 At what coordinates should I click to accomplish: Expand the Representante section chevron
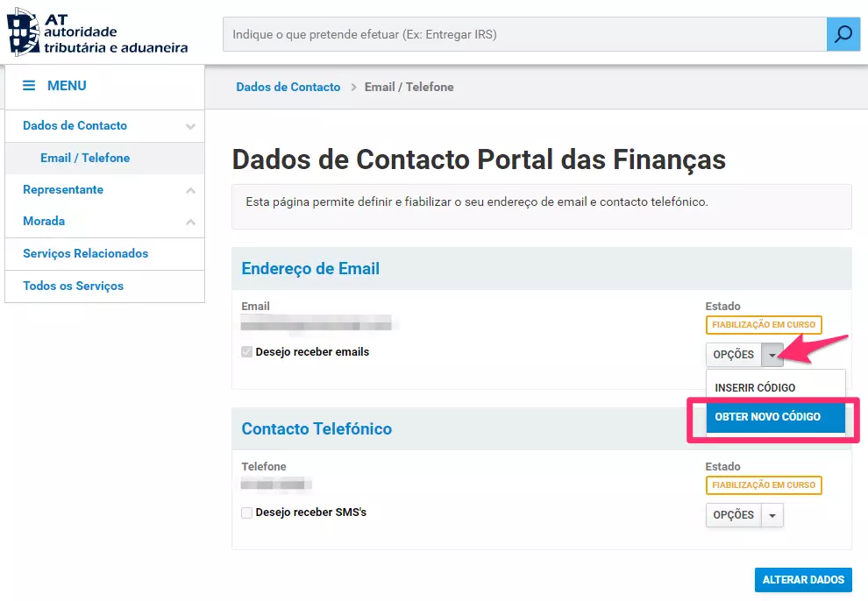(190, 190)
